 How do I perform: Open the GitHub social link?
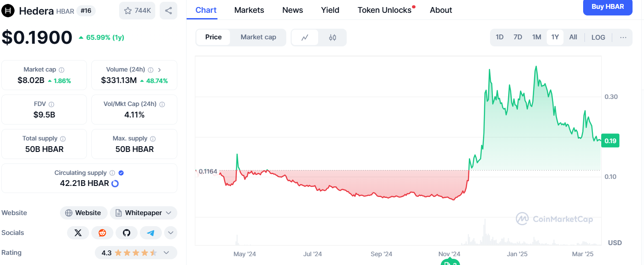coord(127,233)
